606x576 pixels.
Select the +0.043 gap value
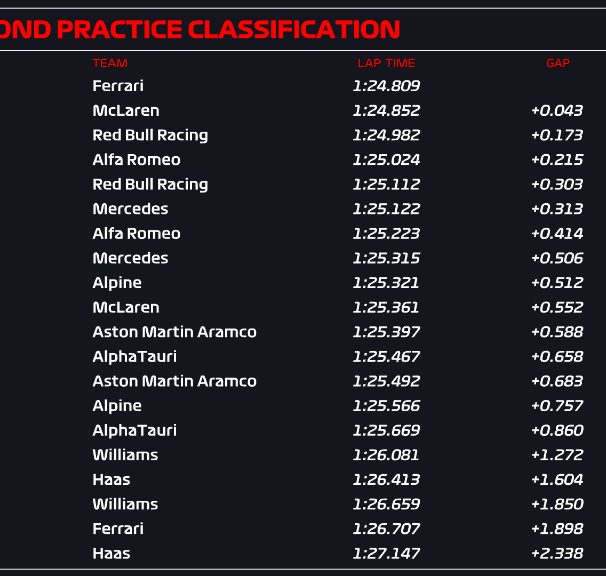557,111
